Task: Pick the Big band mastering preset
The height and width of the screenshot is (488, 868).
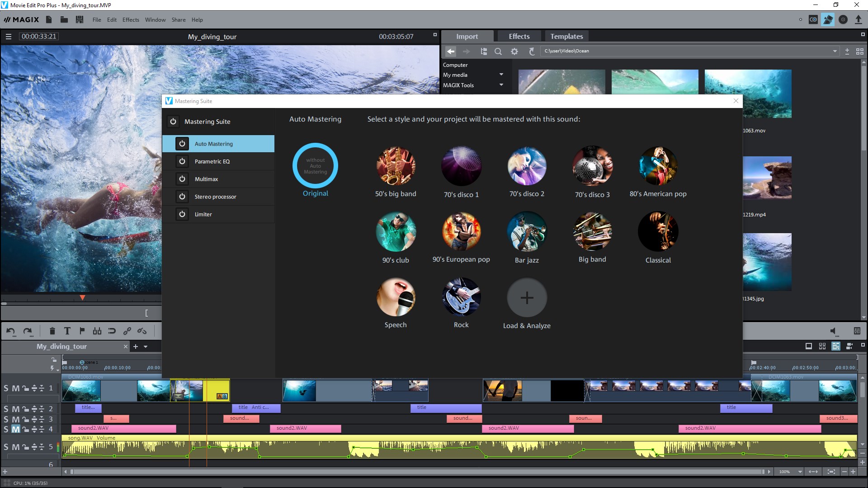Action: tap(592, 232)
